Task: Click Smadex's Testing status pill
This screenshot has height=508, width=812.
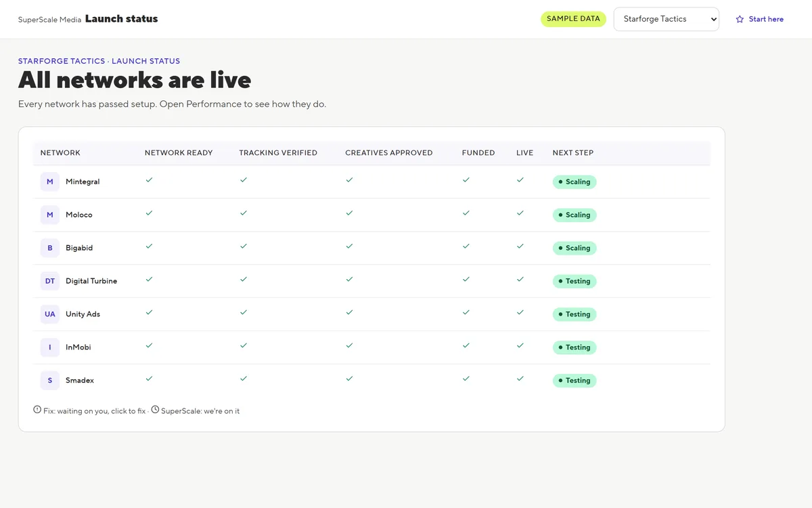Action: pyautogui.click(x=574, y=381)
